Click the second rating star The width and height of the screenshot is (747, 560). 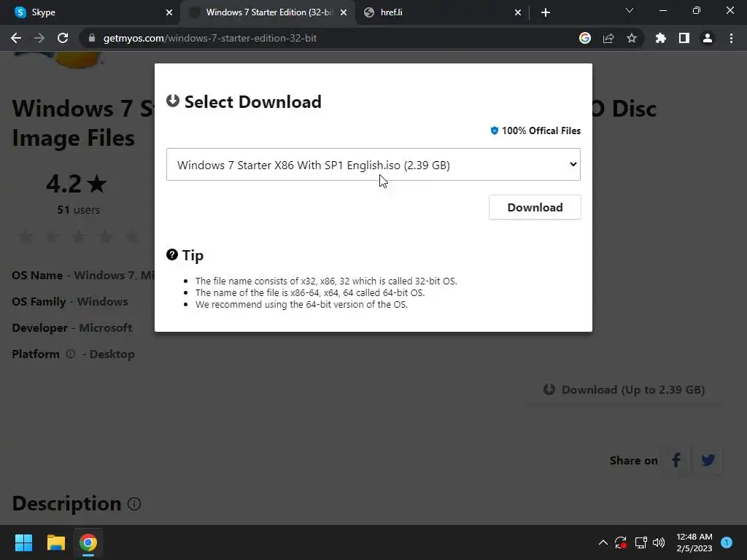coord(52,236)
